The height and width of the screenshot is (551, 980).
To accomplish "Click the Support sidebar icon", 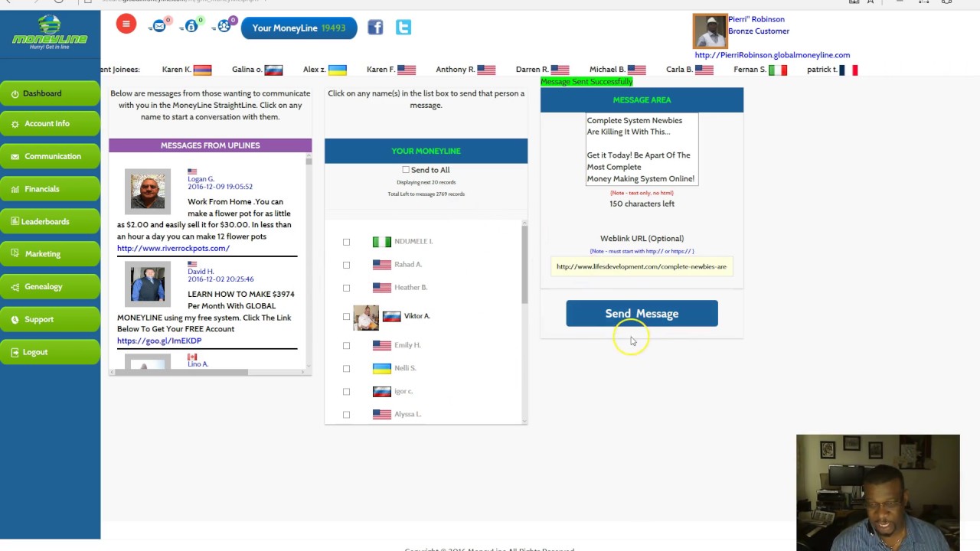I will [x=15, y=320].
